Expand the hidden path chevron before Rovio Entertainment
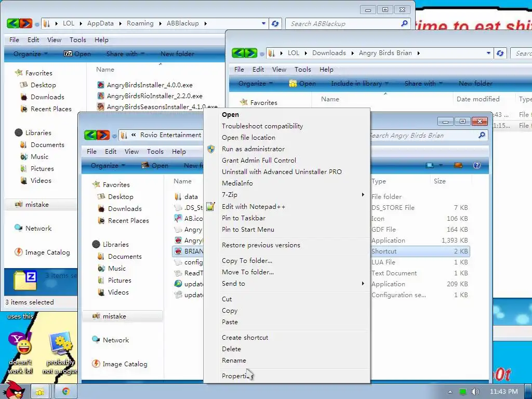Viewport: 532px width, 399px height. coord(134,135)
